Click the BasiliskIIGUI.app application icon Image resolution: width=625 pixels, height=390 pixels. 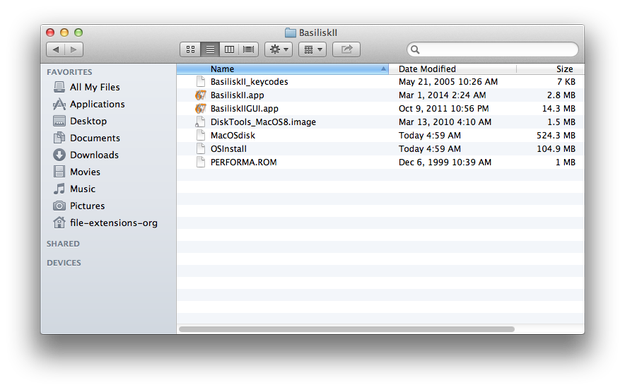[x=200, y=108]
